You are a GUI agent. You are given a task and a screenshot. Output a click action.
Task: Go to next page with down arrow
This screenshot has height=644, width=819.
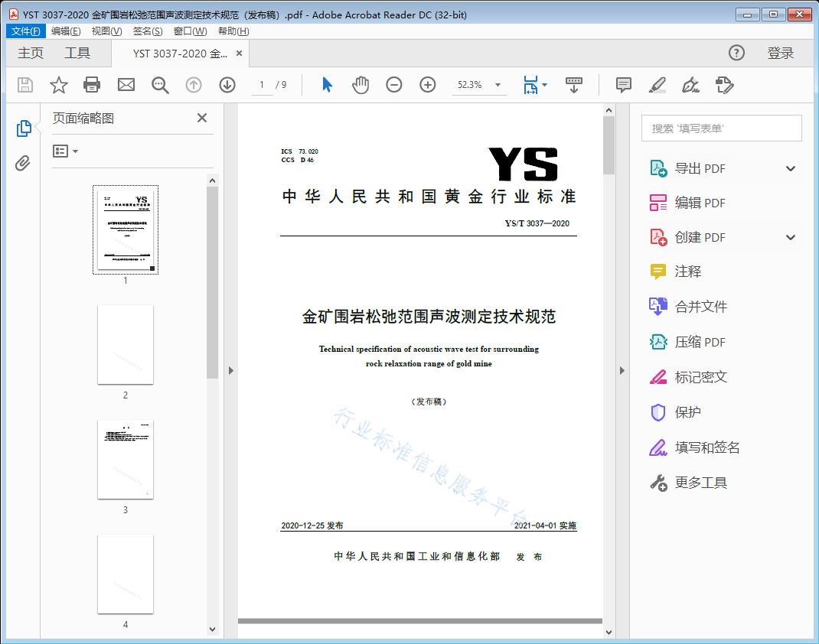coord(227,85)
